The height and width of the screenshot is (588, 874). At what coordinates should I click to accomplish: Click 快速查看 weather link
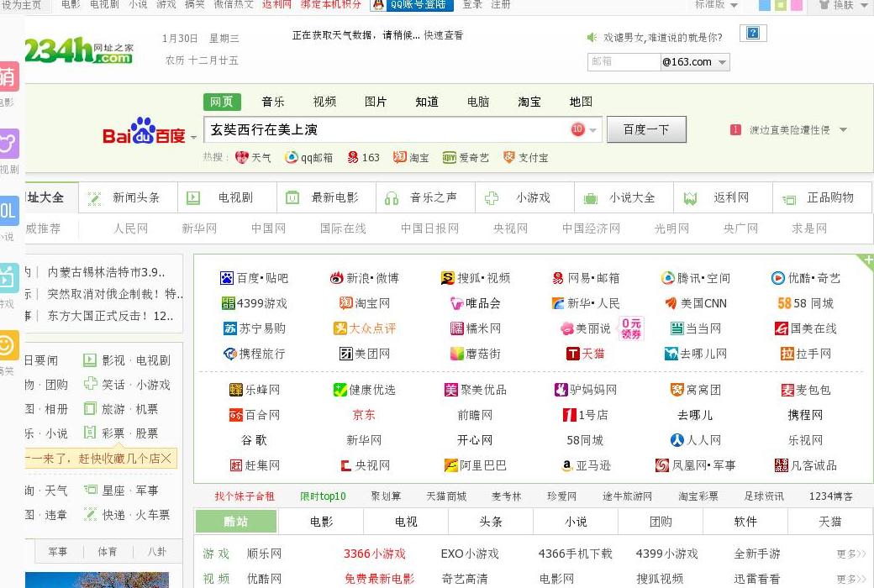point(443,35)
